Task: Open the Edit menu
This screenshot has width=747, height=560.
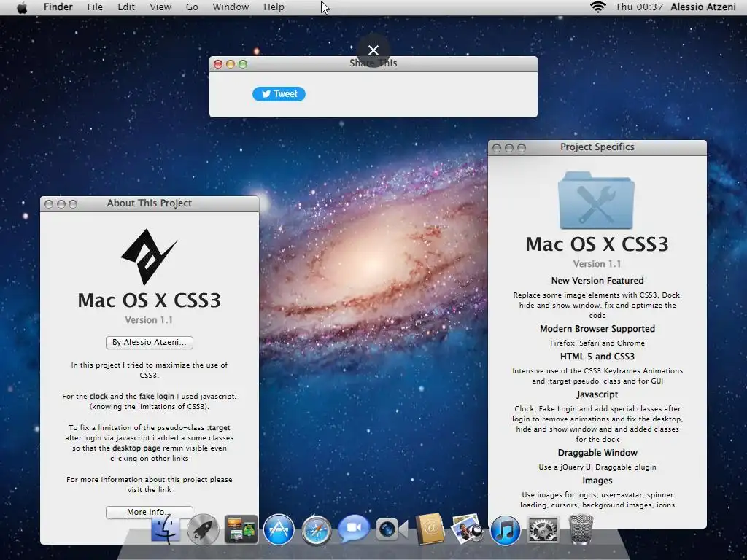Action: click(126, 7)
